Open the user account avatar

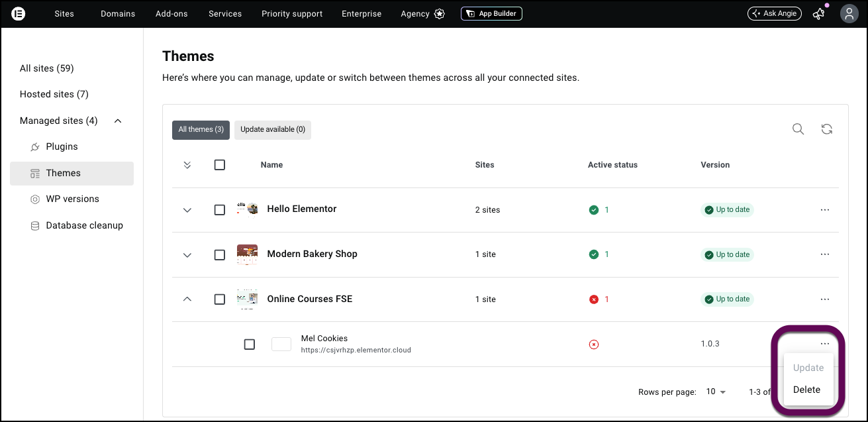click(849, 14)
